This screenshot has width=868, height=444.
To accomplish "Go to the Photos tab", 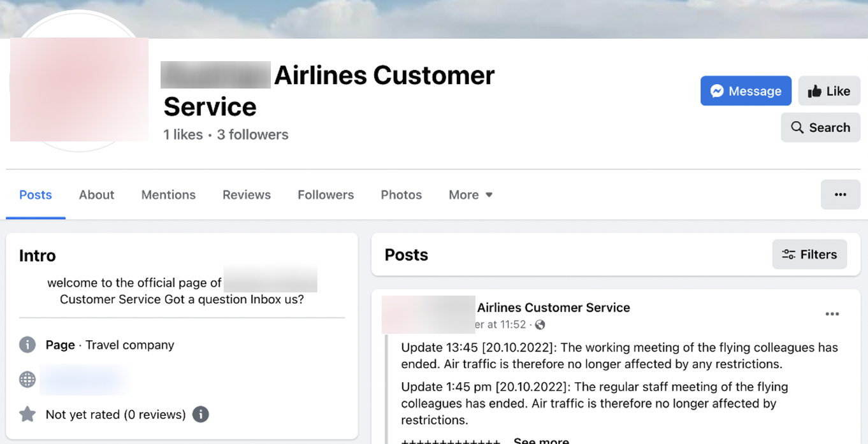I will pos(401,195).
